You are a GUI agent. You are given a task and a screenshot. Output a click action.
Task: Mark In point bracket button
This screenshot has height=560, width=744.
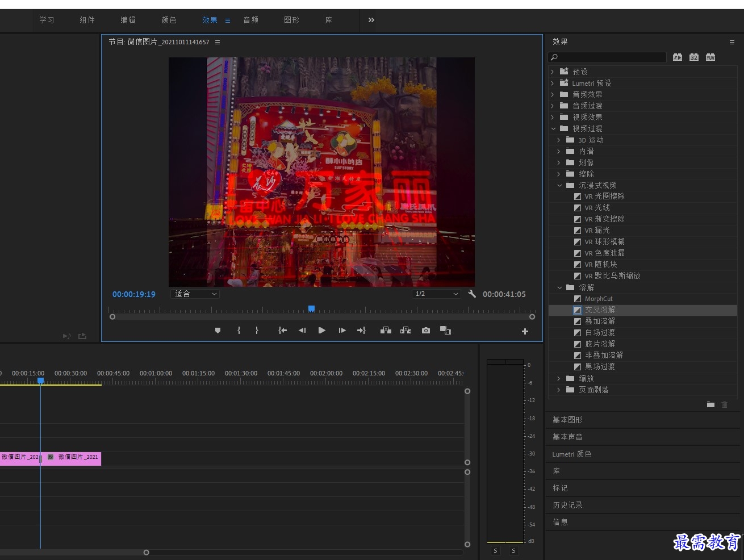[239, 331]
